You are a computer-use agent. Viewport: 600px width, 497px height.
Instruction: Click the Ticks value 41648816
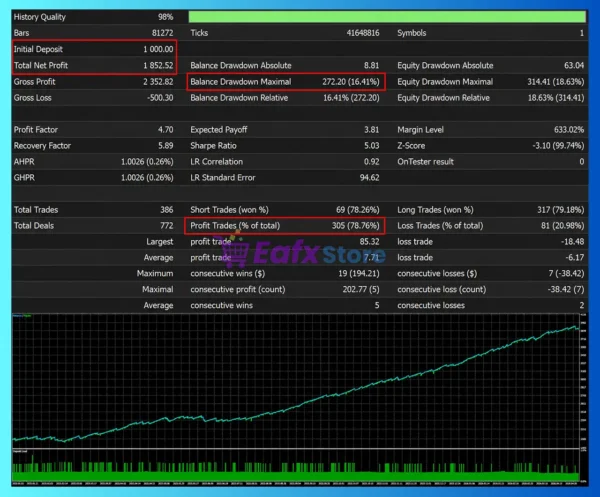[363, 33]
